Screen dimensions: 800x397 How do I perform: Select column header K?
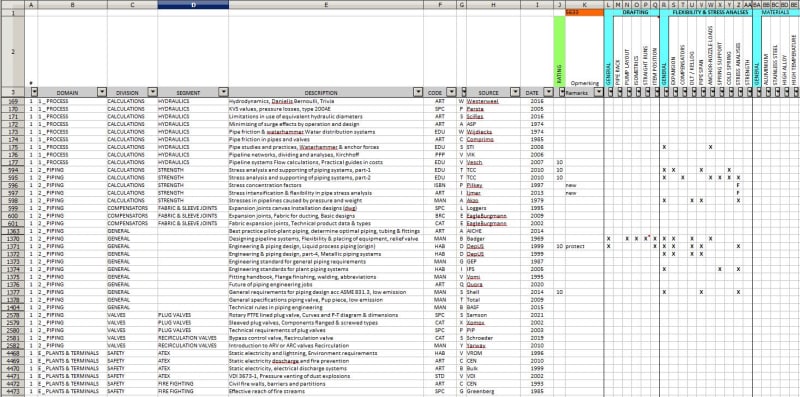click(584, 5)
